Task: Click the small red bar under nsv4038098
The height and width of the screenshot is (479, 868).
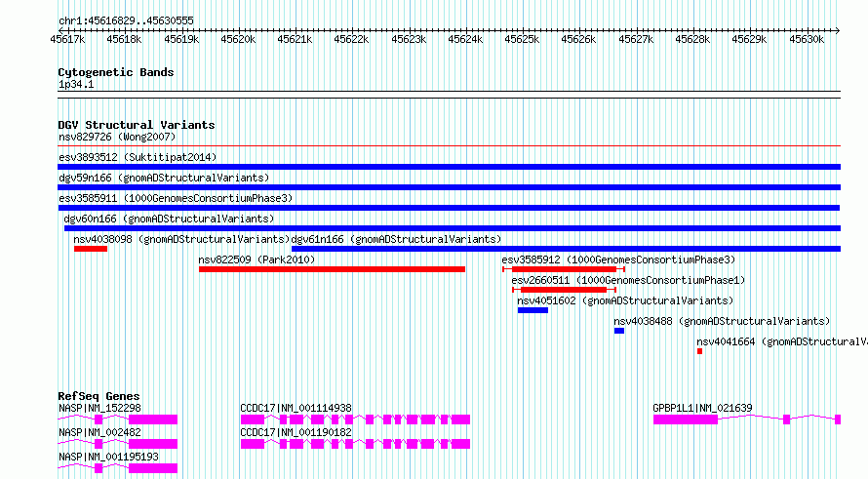Action: pyautogui.click(x=91, y=249)
